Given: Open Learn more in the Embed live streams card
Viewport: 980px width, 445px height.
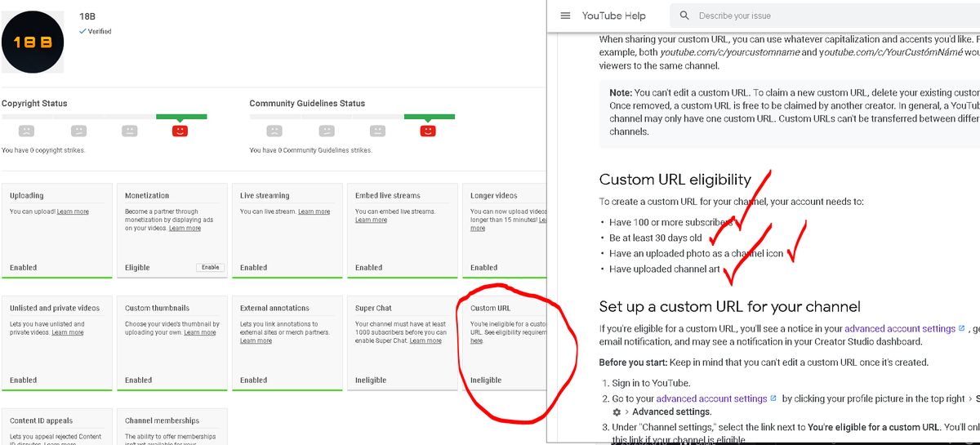Looking at the screenshot, I should (371, 220).
